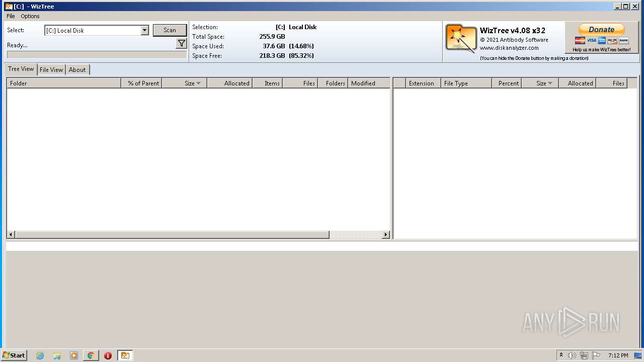Sort by Folders column header
644x362 pixels.
tap(333, 83)
